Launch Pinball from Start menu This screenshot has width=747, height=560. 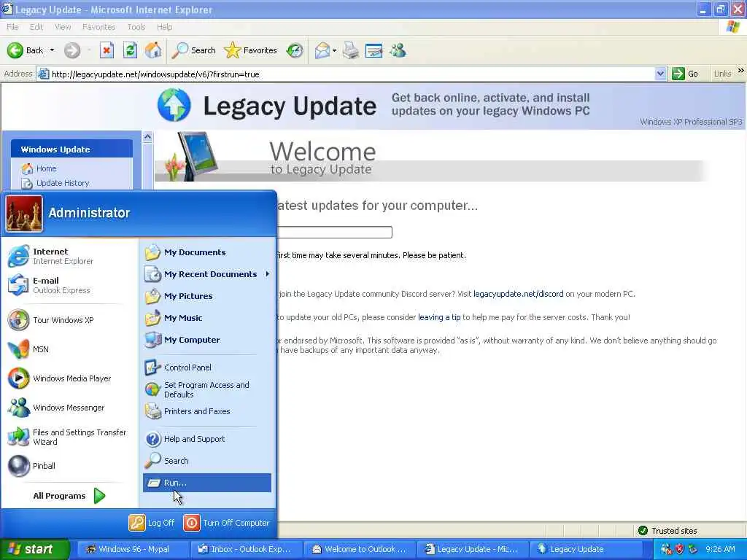69,466
